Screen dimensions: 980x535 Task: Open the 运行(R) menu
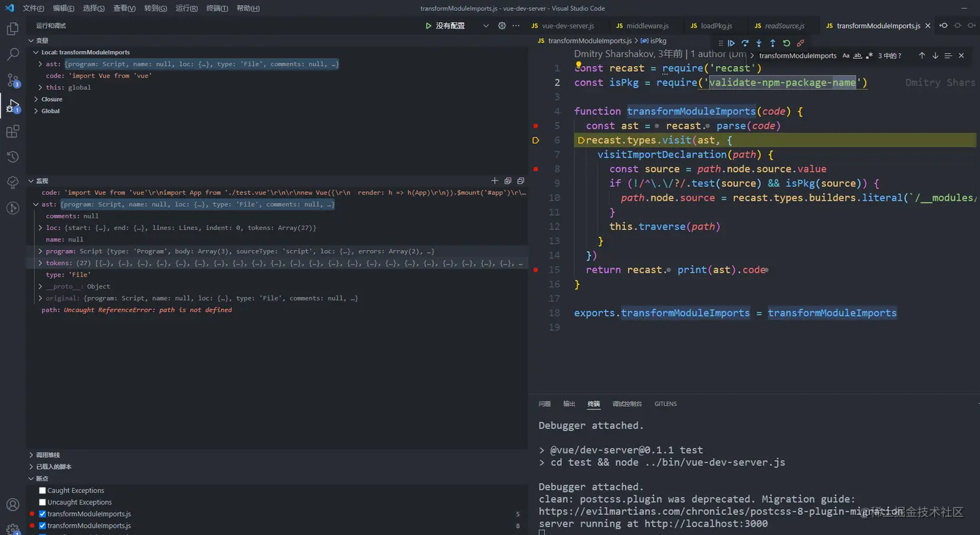pyautogui.click(x=187, y=8)
